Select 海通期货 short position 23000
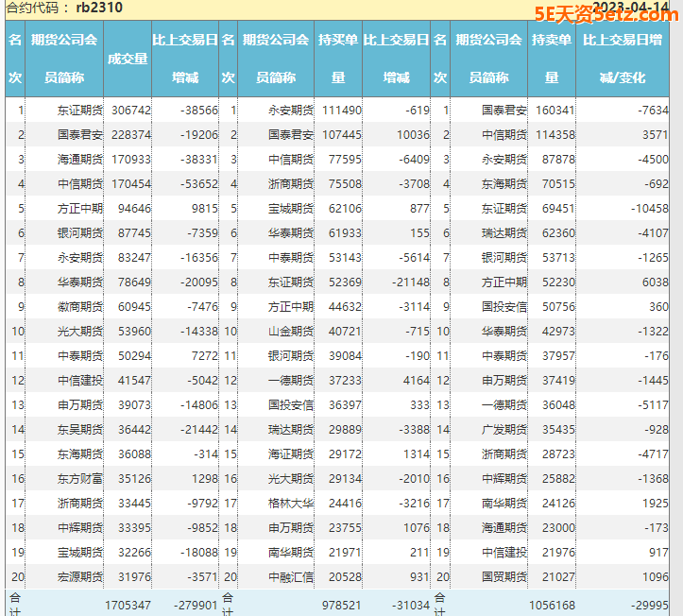Screen dimensions: 683x616 [x=558, y=527]
